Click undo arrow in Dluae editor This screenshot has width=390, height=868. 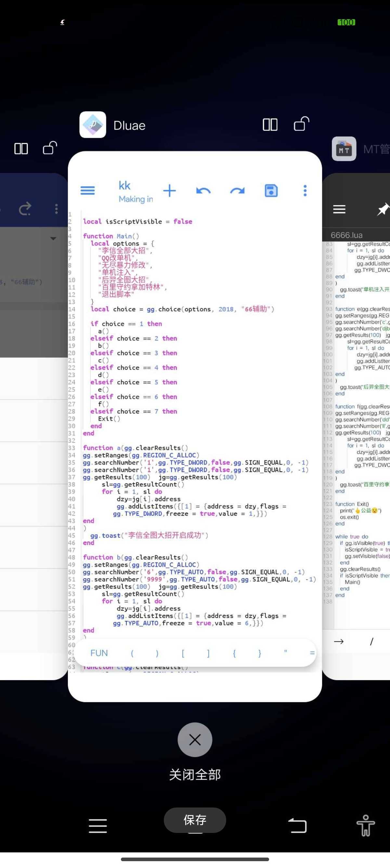point(203,191)
